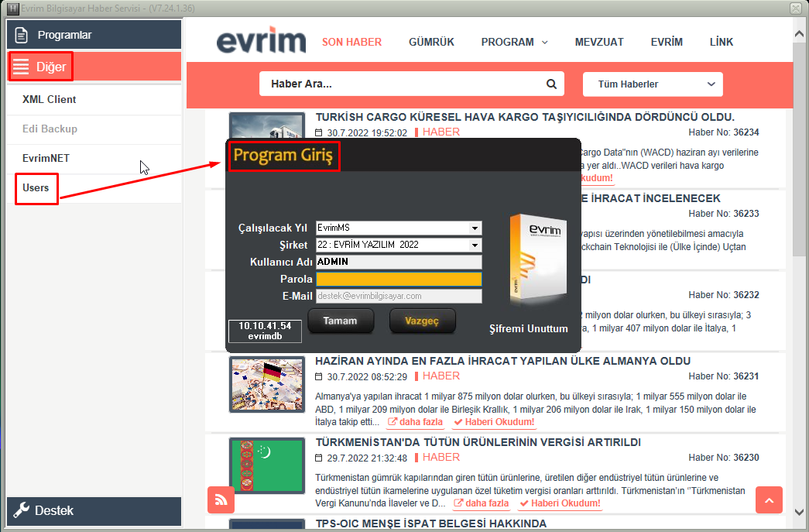Open the Çalışılacak Yıl EvrimMS dropdown
This screenshot has width=809, height=532.
(399, 228)
